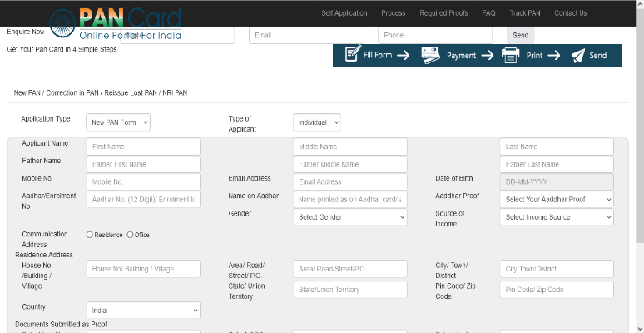
Task: Click the Send enquiry button
Action: tap(520, 35)
